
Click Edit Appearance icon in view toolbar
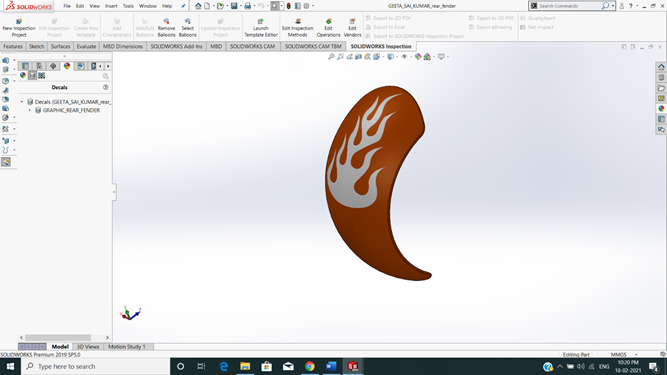[x=418, y=57]
